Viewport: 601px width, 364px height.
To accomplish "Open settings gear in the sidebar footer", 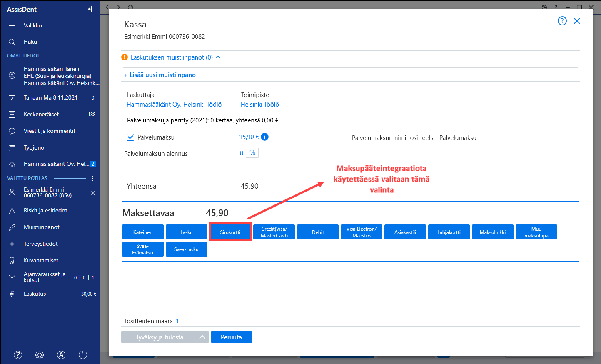I will coord(40,355).
